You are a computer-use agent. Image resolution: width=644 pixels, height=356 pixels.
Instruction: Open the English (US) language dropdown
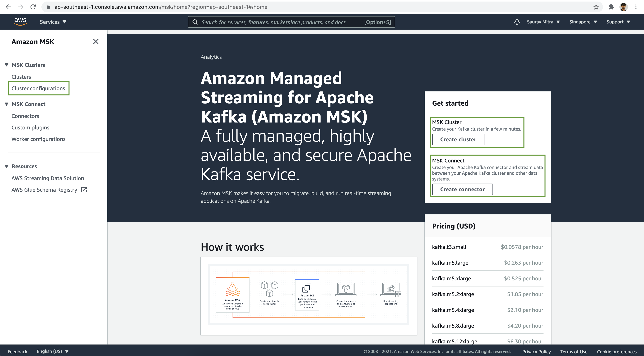coord(53,351)
